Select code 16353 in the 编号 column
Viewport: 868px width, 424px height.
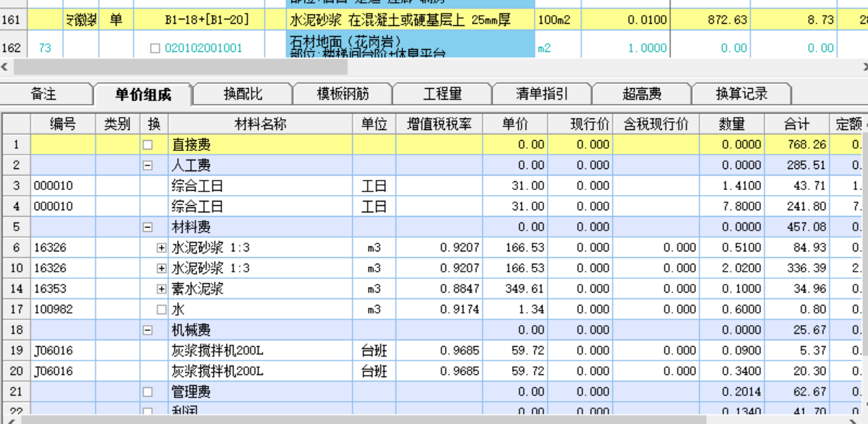[63, 289]
